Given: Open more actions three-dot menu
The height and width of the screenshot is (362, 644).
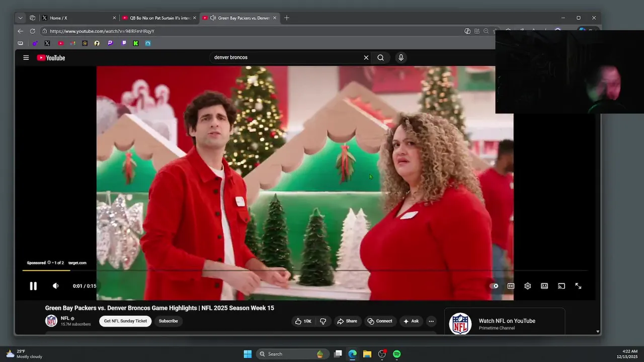Looking at the screenshot, I should click(431, 321).
